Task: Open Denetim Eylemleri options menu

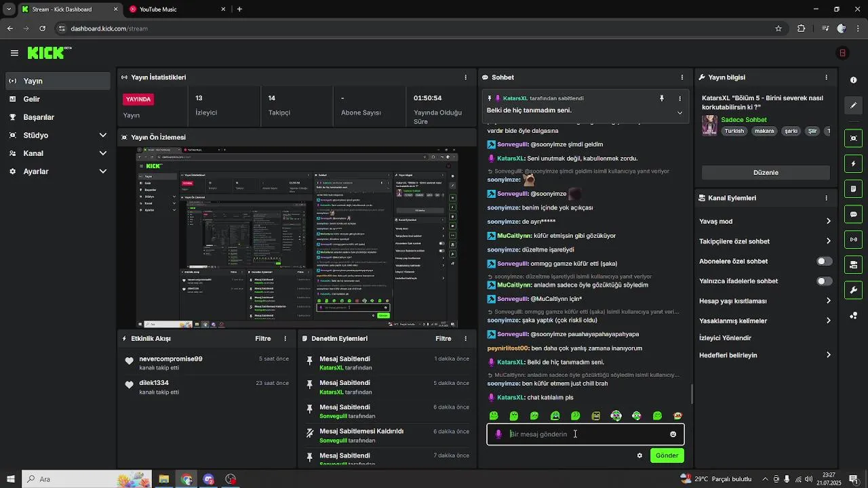Action: [465, 338]
